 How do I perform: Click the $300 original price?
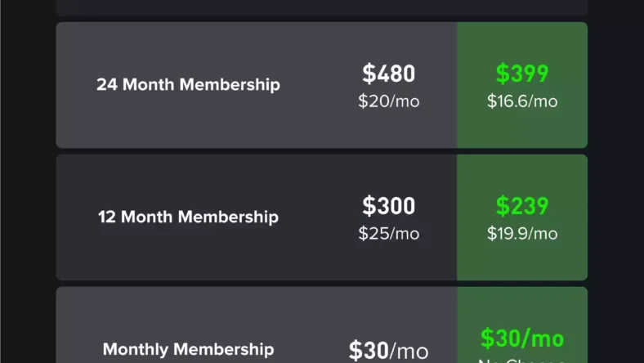(x=389, y=205)
